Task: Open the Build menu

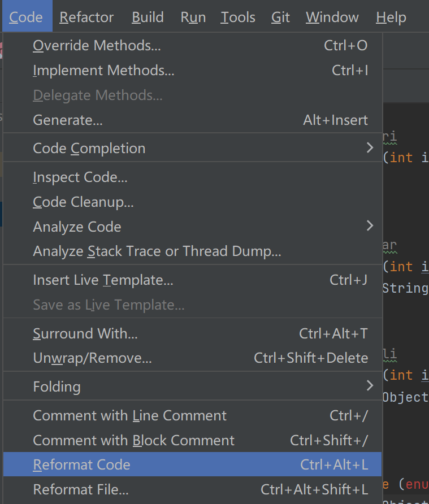Action: 148,18
